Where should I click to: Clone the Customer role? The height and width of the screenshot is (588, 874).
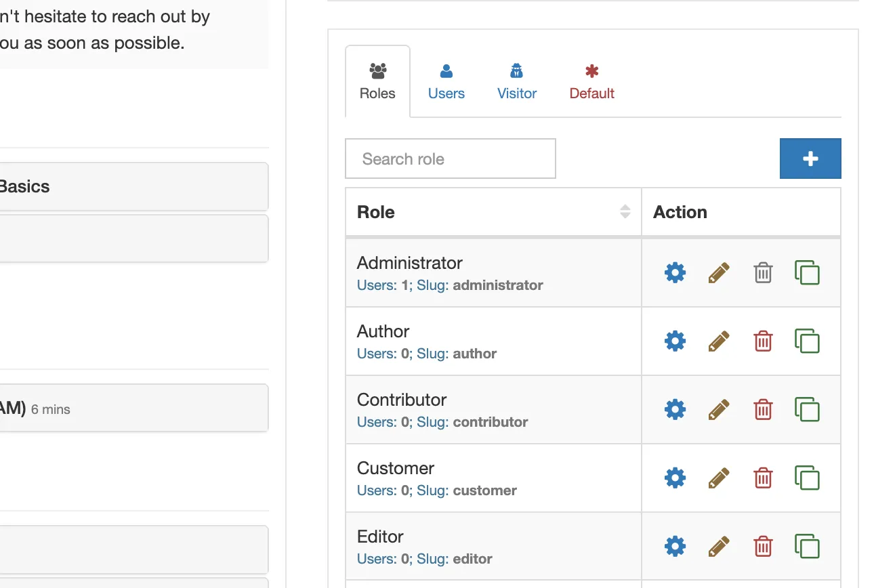807,478
